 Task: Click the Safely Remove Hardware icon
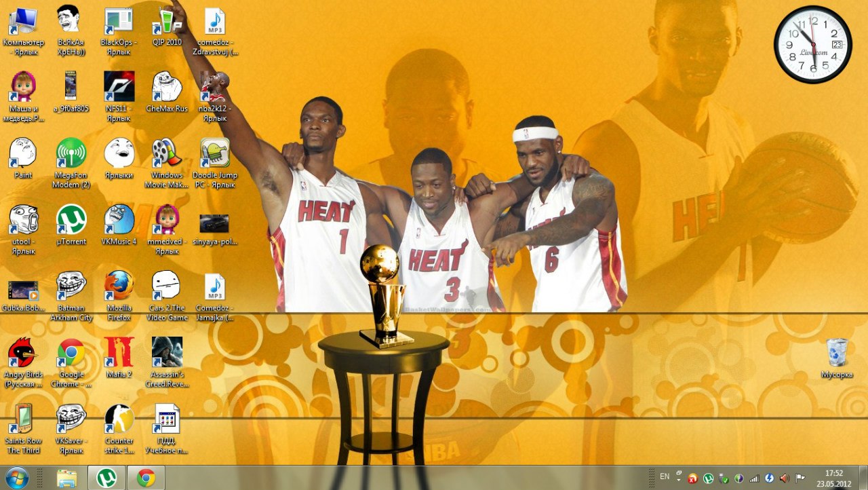click(724, 478)
